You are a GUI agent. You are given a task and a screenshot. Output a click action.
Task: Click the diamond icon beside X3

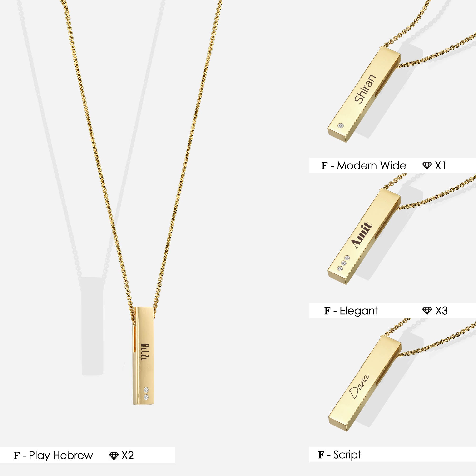(427, 311)
